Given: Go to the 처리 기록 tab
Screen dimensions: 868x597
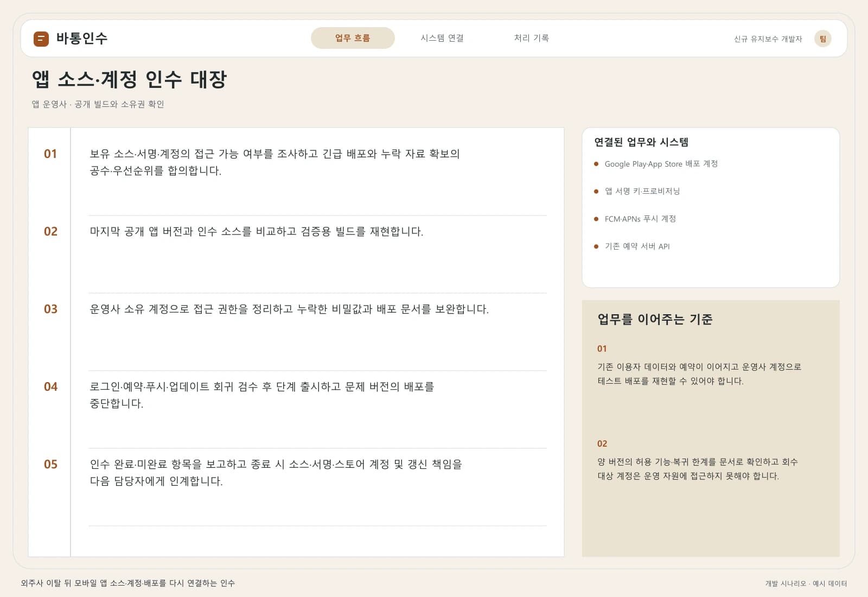Looking at the screenshot, I should click(x=532, y=38).
